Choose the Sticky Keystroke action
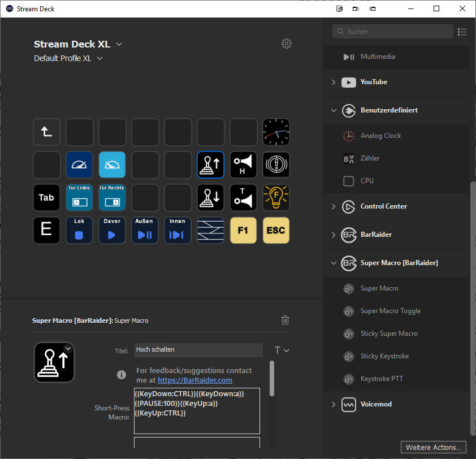The height and width of the screenshot is (459, 476). pyautogui.click(x=396, y=356)
